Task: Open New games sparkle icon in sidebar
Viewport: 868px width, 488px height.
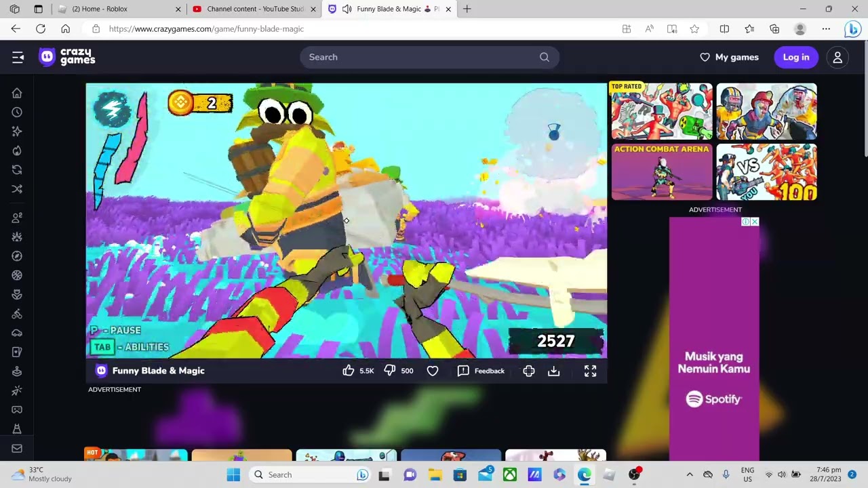Action: [17, 131]
